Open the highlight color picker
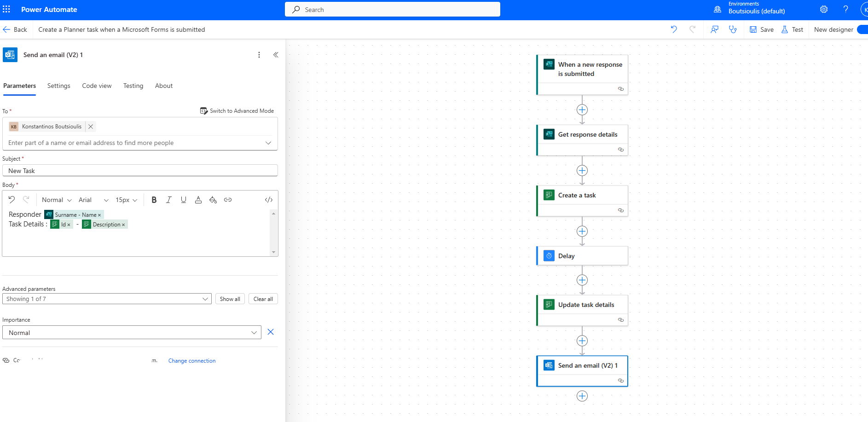868x422 pixels. point(213,200)
